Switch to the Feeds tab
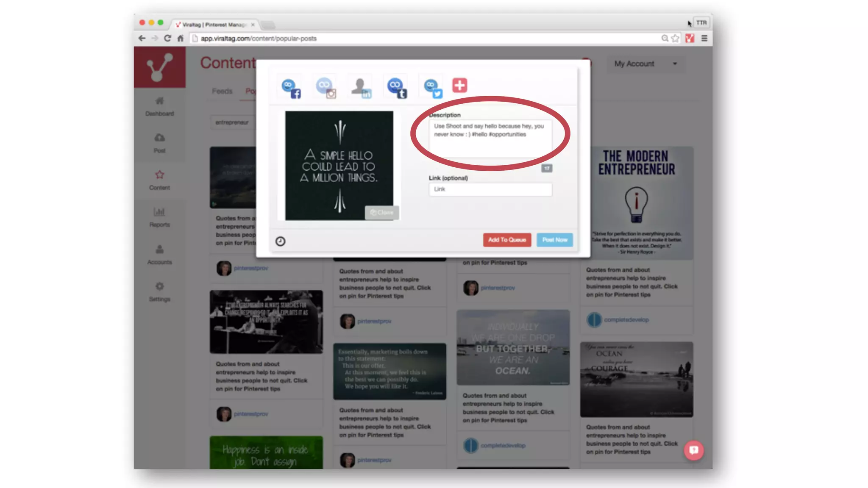The image size is (868, 488). (x=222, y=91)
